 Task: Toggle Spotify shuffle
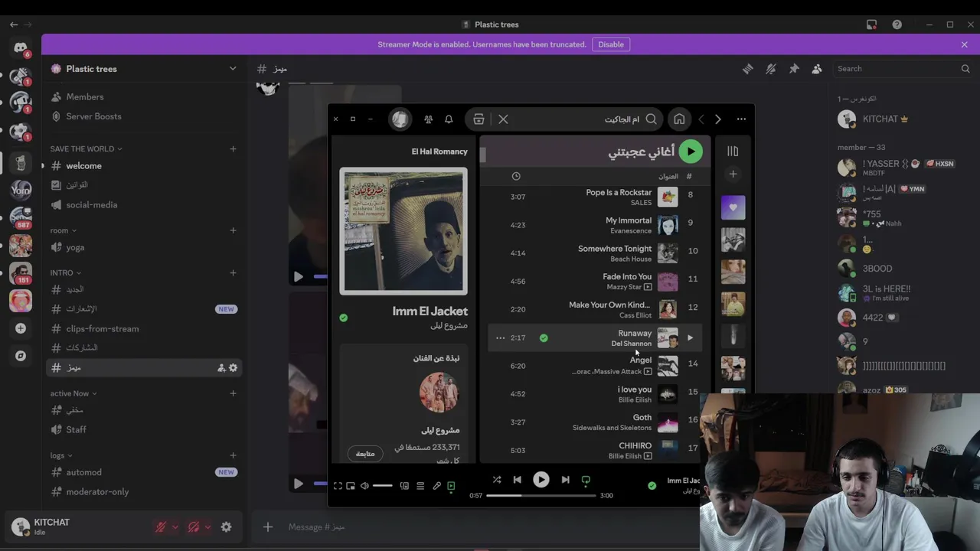(496, 480)
